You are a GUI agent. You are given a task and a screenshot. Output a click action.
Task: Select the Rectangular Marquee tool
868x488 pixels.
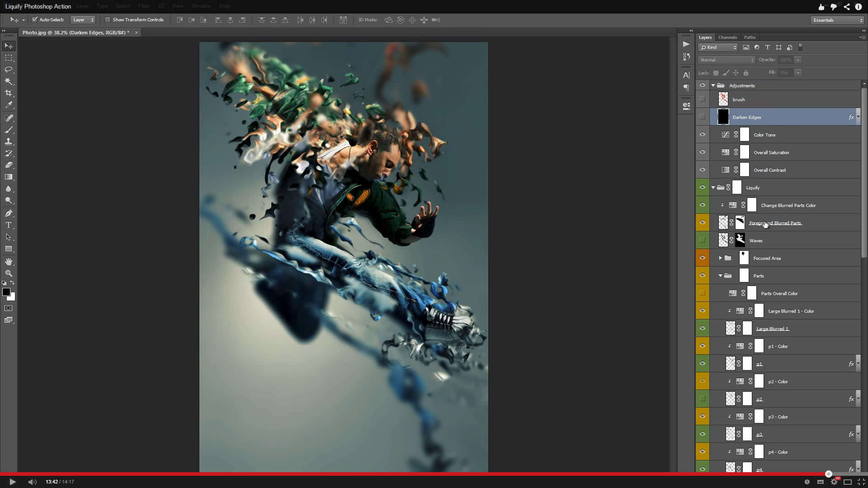coord(9,58)
